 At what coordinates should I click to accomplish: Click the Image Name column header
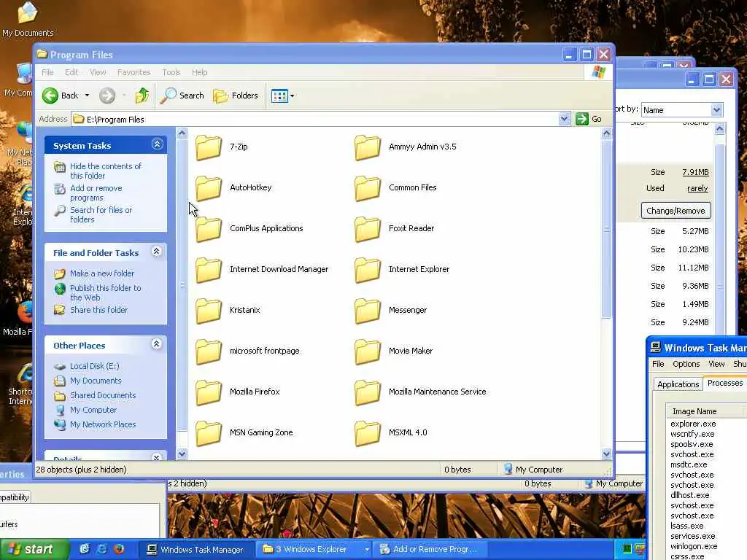coord(706,411)
